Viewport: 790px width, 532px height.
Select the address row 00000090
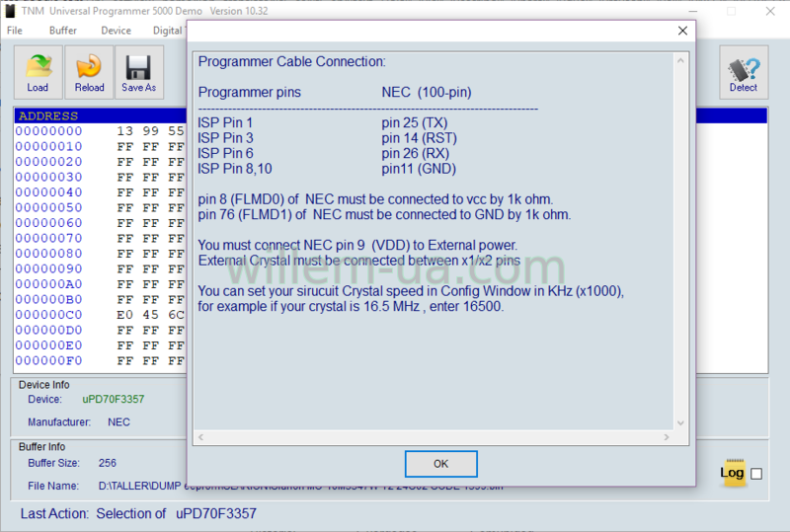[48, 268]
